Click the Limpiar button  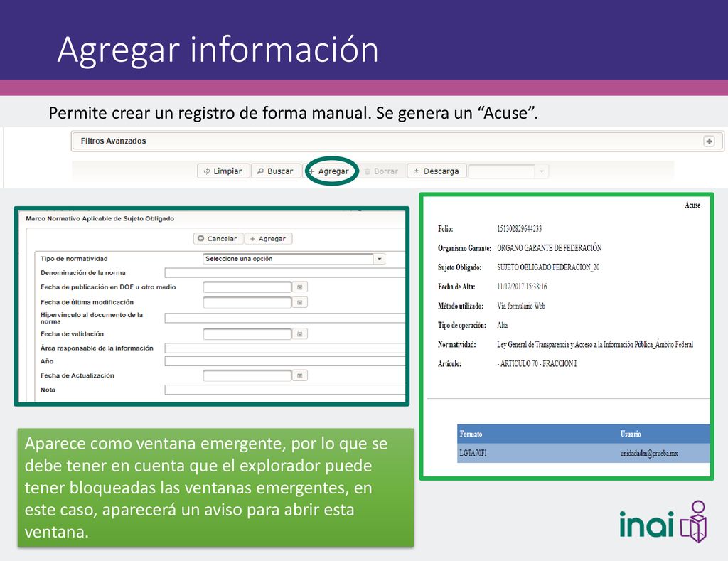pyautogui.click(x=223, y=171)
